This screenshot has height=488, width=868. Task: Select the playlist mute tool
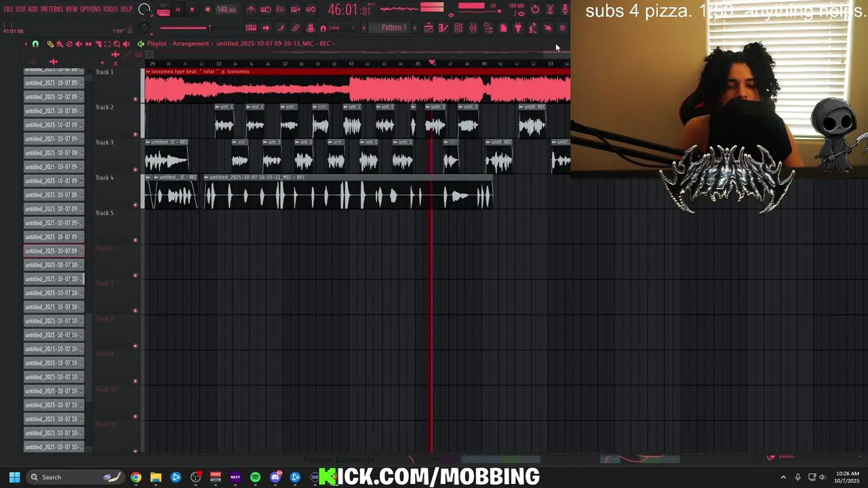(x=79, y=44)
